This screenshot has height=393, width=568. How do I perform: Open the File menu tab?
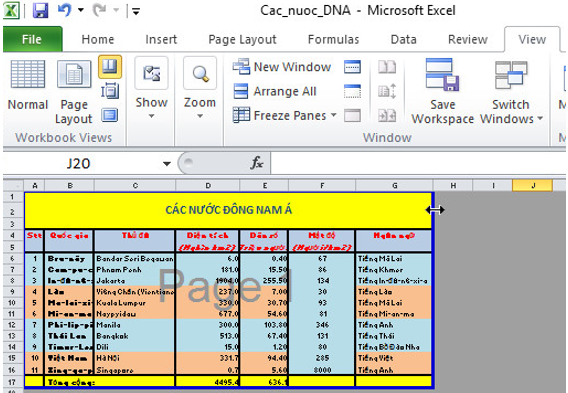(x=32, y=39)
